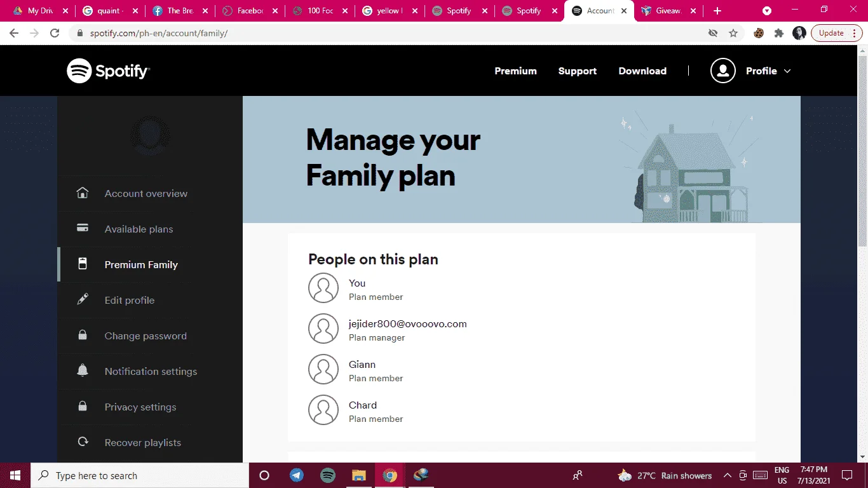Show hidden system tray icons

pyautogui.click(x=726, y=475)
